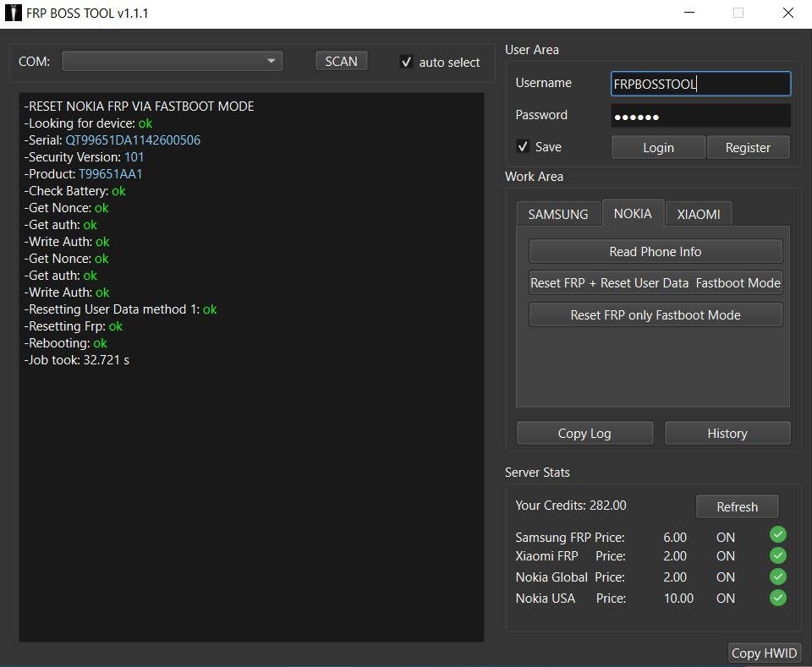The image size is (812, 667).
Task: Click the FRP BOSS TOOL app icon
Action: point(14,14)
